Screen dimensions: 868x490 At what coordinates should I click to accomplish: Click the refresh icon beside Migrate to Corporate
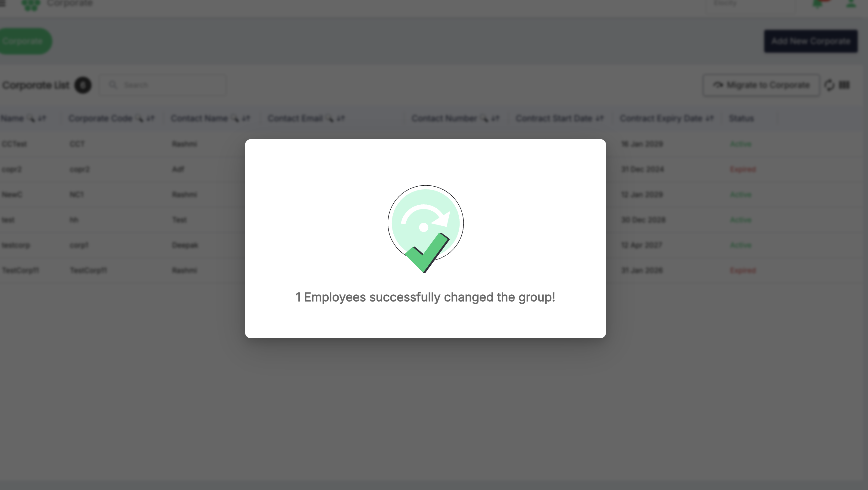(x=829, y=85)
